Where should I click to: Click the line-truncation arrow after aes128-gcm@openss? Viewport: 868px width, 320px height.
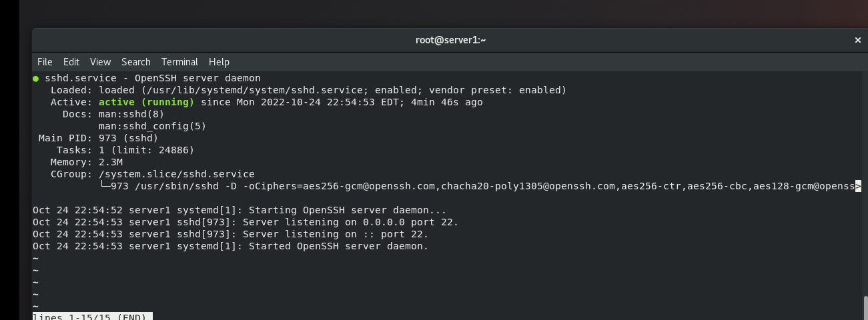coord(858,186)
